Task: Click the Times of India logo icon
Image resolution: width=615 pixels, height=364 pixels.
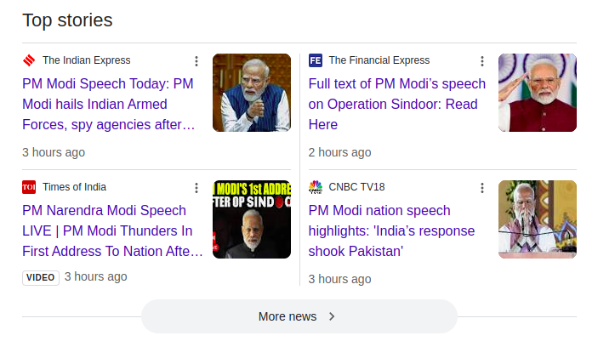Action: tap(29, 187)
